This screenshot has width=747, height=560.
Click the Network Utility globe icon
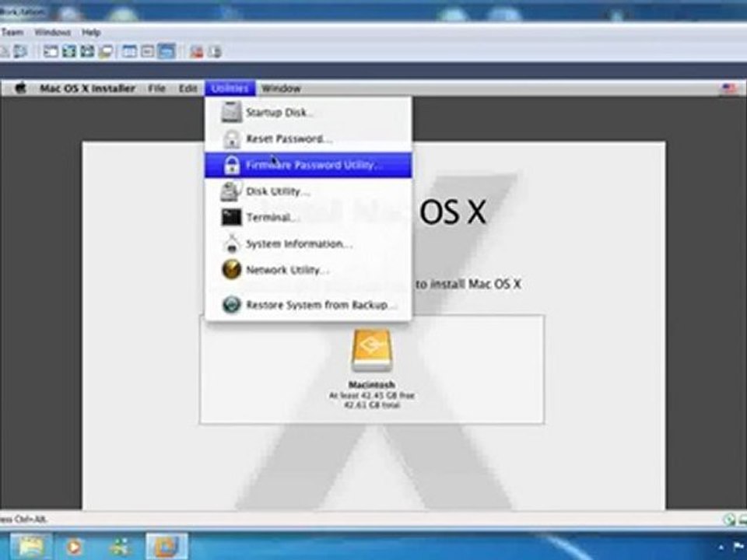(x=232, y=270)
